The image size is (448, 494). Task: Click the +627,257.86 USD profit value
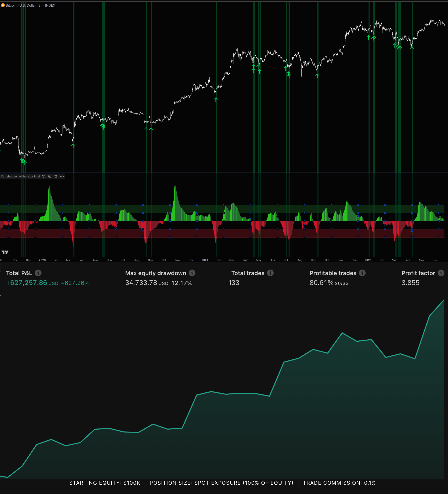click(x=32, y=283)
